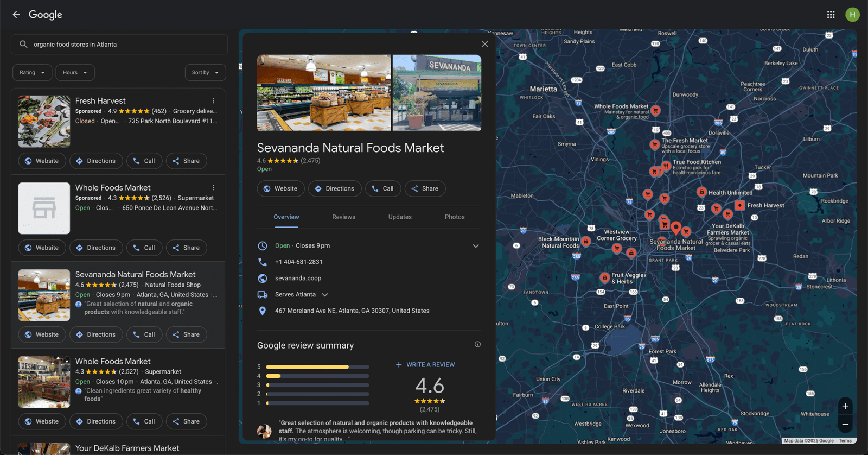Open the Rating filter dropdown
This screenshot has width=868, height=455.
point(33,73)
